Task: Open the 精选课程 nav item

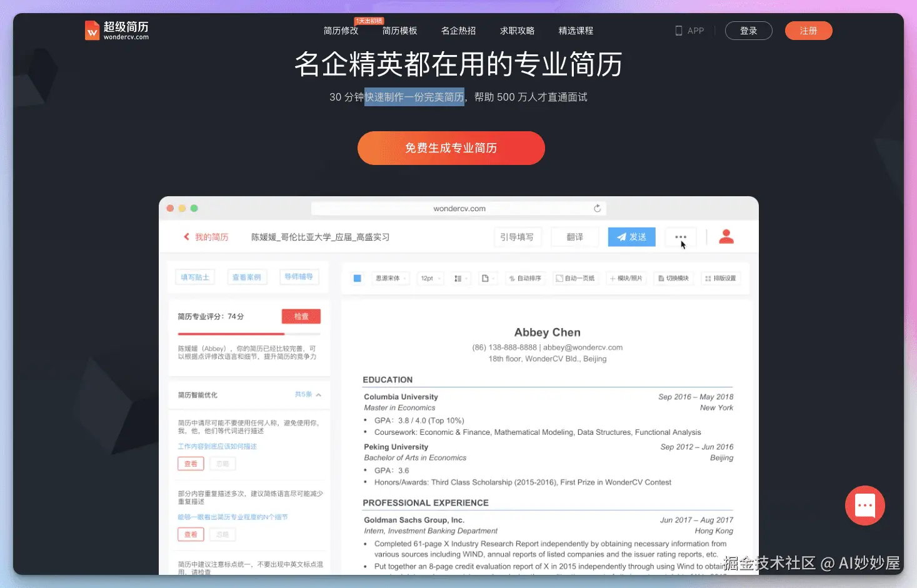Action: (x=576, y=31)
